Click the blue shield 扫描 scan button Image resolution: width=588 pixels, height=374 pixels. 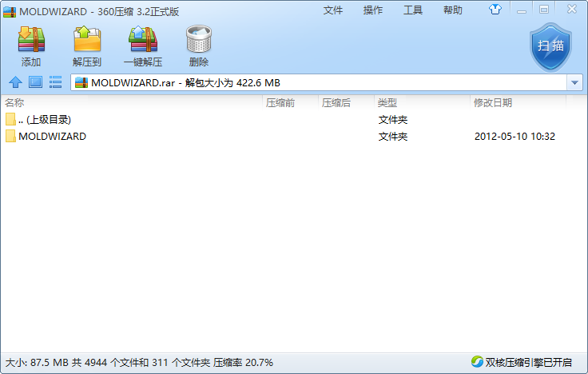pyautogui.click(x=550, y=47)
